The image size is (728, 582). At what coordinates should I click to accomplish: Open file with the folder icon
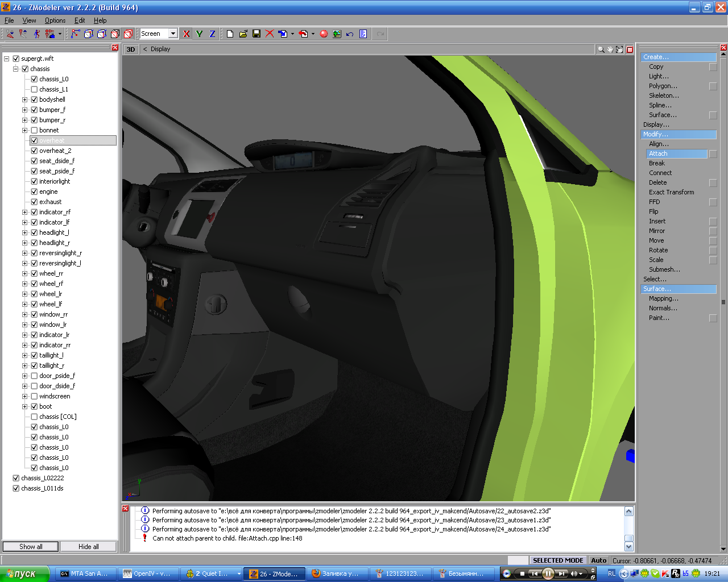[243, 34]
